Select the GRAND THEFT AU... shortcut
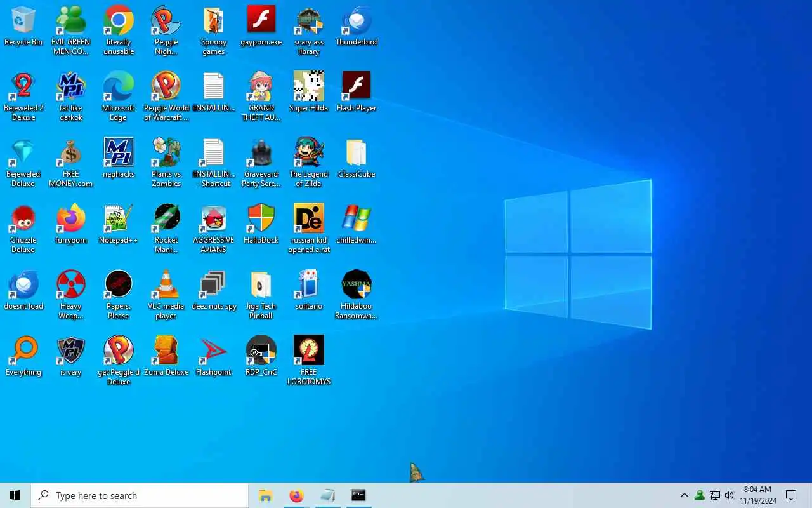This screenshot has height=508, width=812. click(261, 97)
